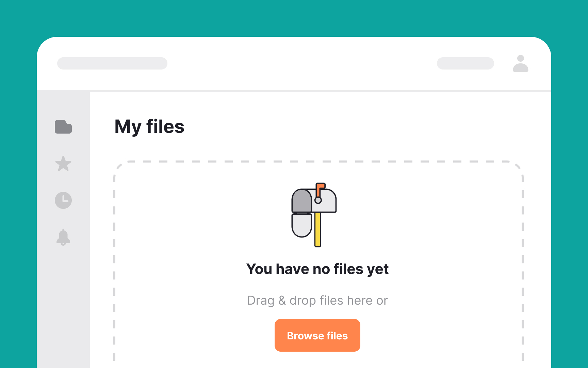
Task: Click the Drag & drop files here text
Action: [x=317, y=300]
